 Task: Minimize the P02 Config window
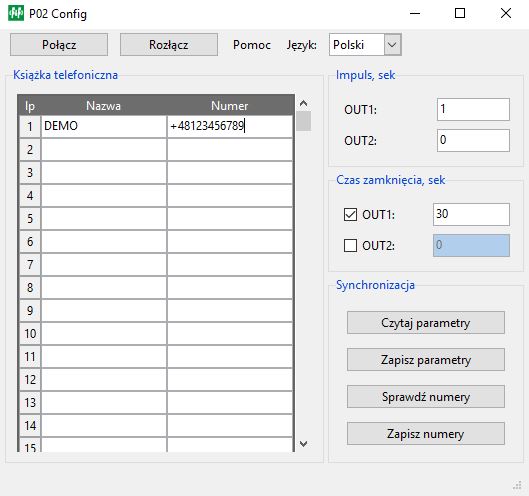(x=415, y=13)
